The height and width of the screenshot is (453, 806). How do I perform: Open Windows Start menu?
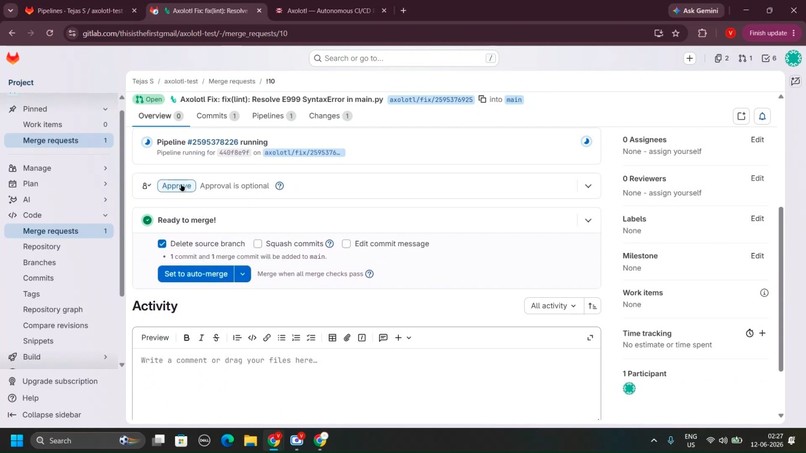pos(17,441)
